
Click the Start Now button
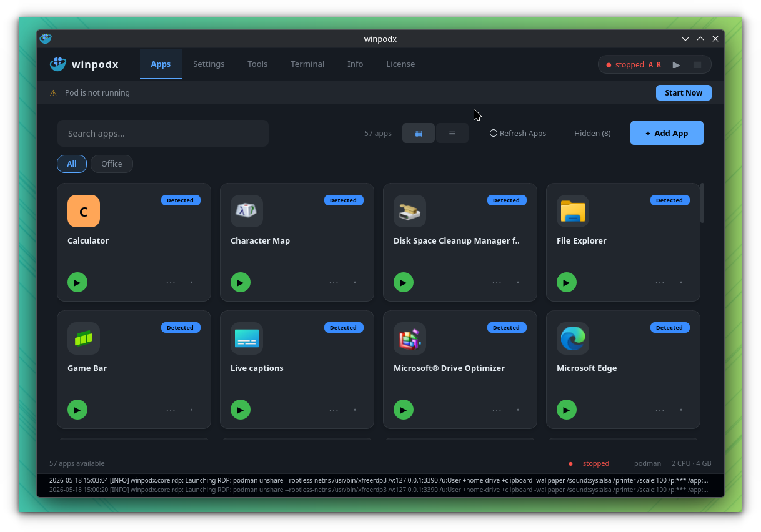tap(684, 92)
